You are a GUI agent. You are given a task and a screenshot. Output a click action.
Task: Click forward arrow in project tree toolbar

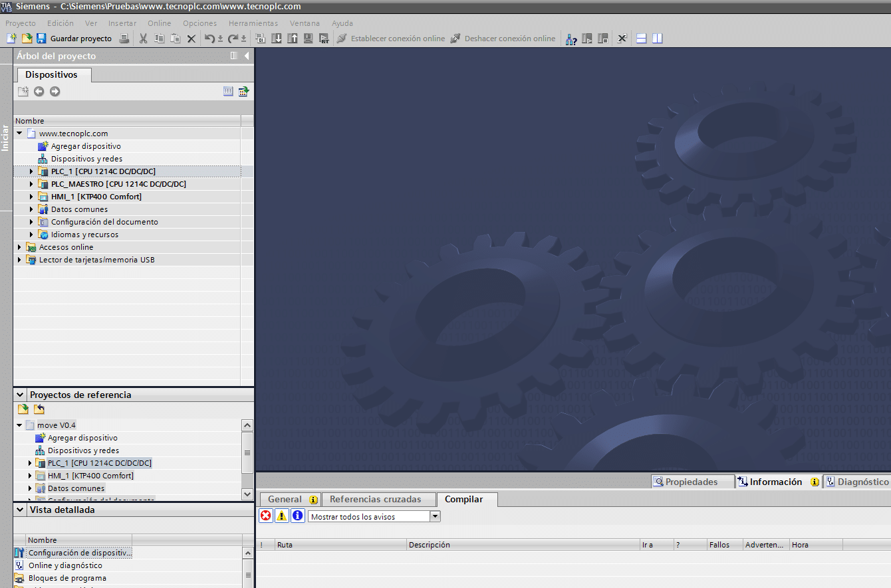coord(55,92)
